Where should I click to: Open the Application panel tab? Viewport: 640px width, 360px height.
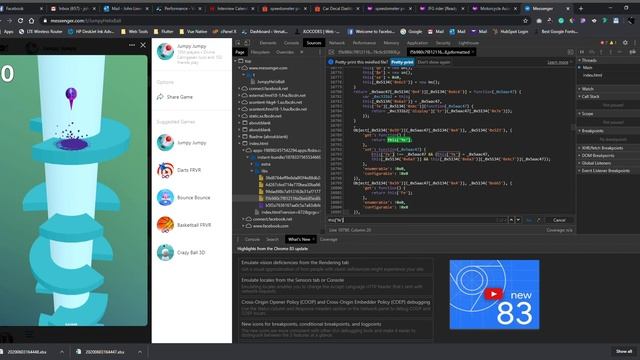[x=417, y=43]
